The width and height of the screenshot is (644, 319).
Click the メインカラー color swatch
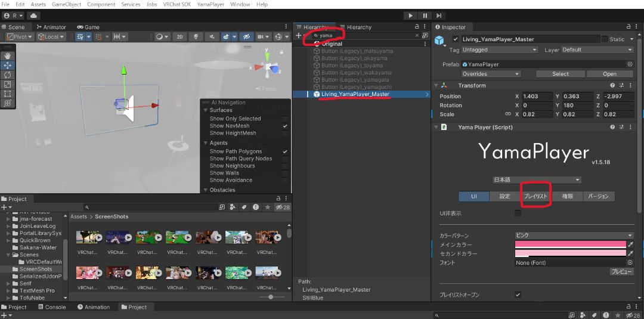click(571, 244)
